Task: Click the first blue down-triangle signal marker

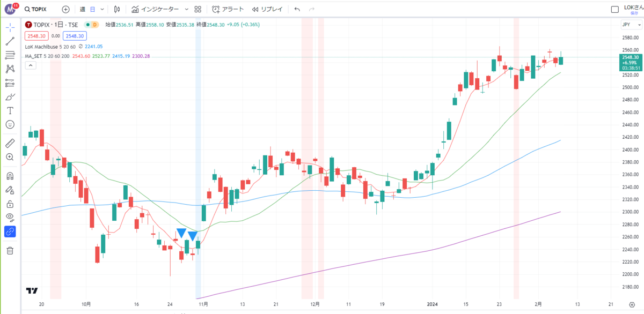Action: (x=181, y=234)
